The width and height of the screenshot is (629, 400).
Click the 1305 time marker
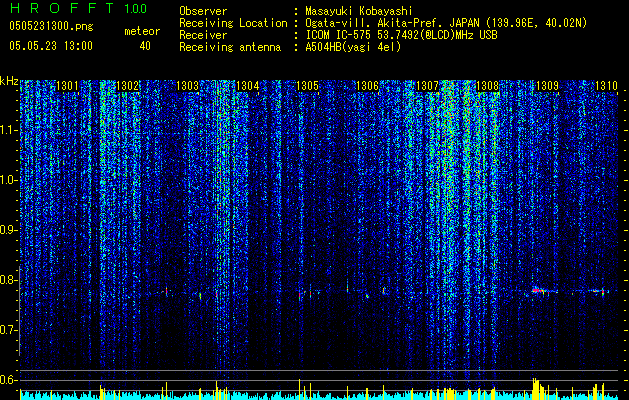(x=307, y=85)
